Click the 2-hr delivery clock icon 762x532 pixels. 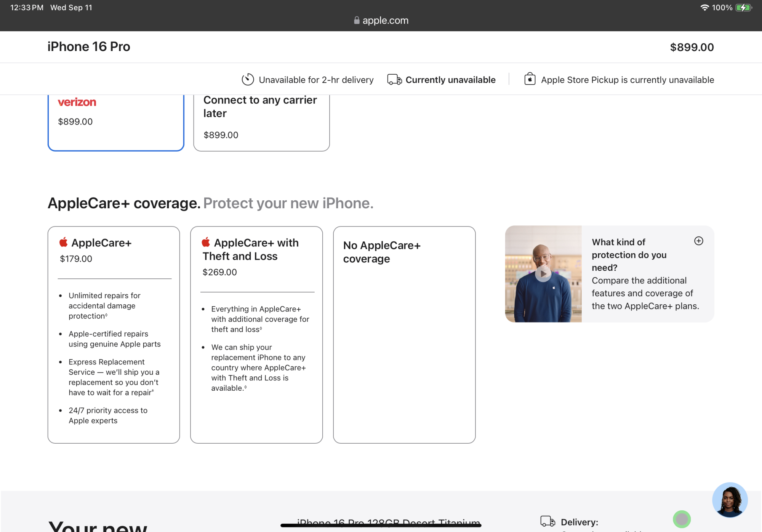pos(248,80)
